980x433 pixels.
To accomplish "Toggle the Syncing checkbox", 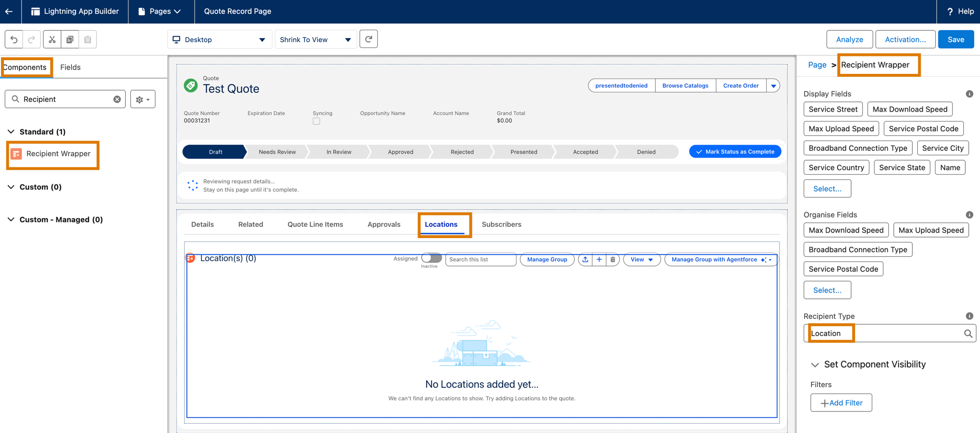I will tap(317, 121).
